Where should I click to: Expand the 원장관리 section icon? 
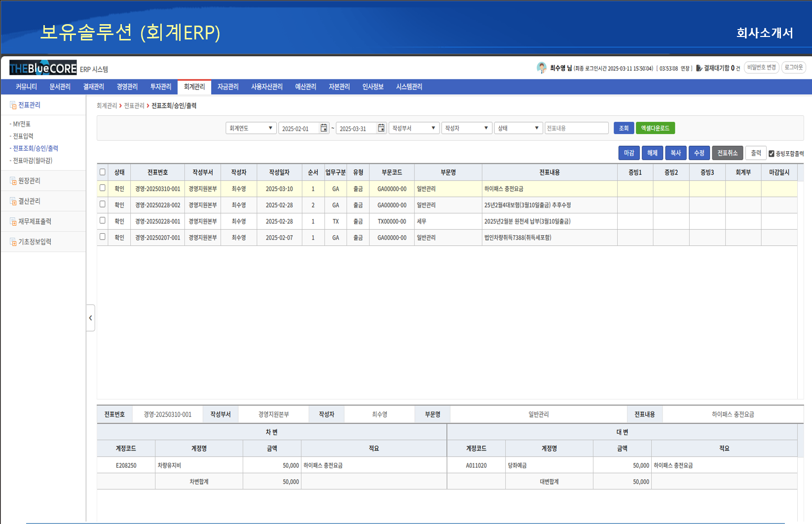point(12,181)
